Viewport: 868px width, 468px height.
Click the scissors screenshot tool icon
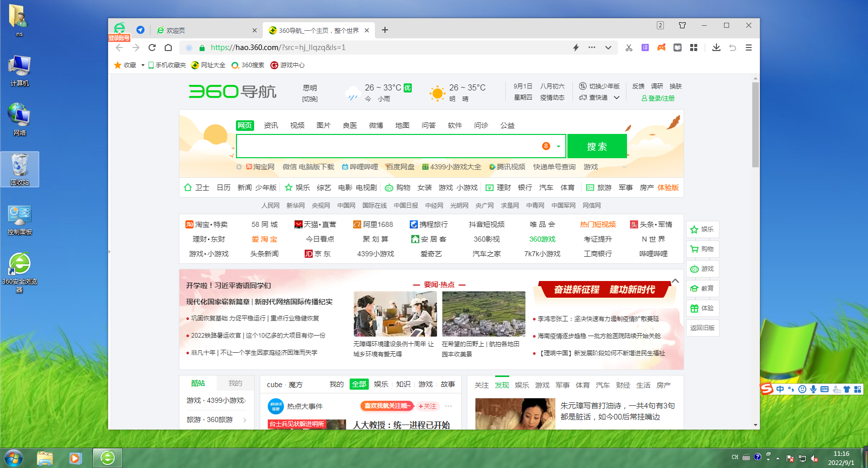click(629, 48)
